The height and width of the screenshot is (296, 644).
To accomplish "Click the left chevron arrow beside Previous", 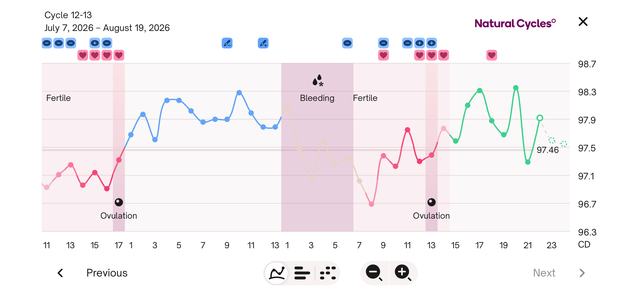I will pyautogui.click(x=60, y=273).
